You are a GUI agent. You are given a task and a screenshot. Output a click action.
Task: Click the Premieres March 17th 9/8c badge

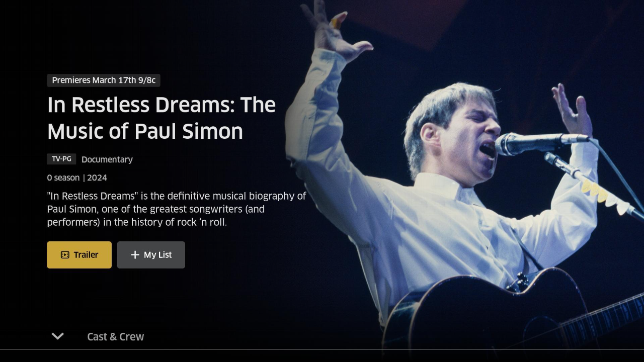point(104,80)
